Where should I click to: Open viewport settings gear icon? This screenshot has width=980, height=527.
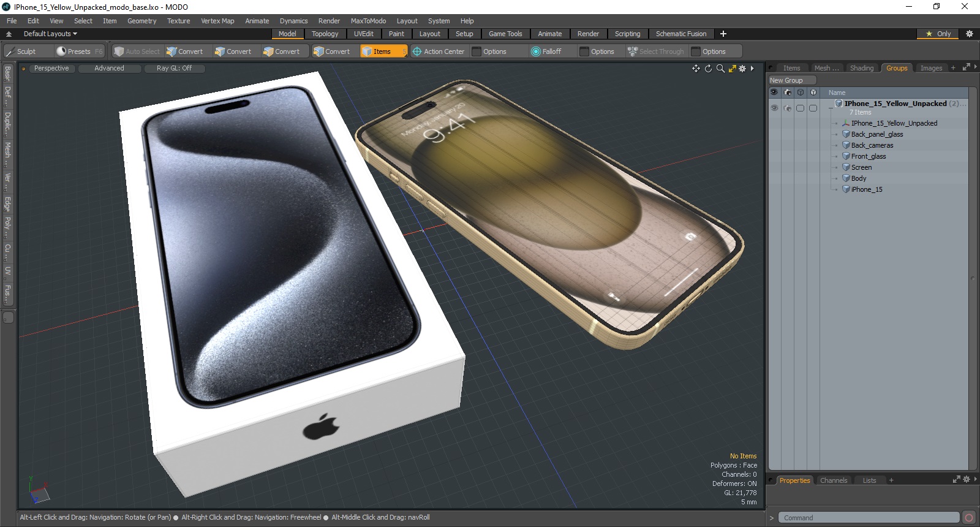click(x=742, y=69)
